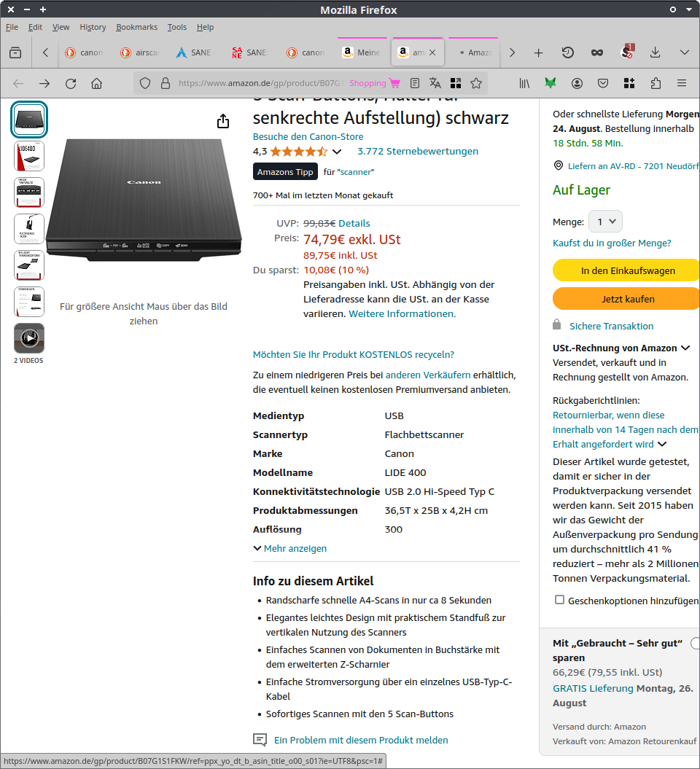
Task: Reload the current page
Action: 71,83
